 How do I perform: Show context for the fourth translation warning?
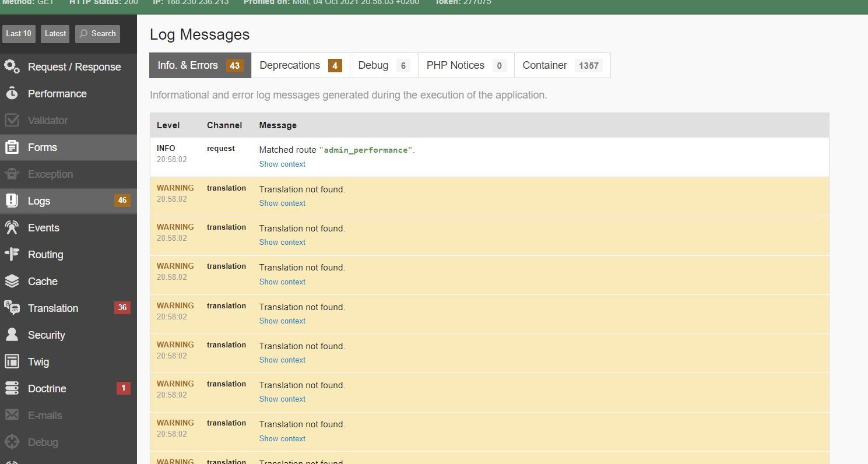click(282, 321)
